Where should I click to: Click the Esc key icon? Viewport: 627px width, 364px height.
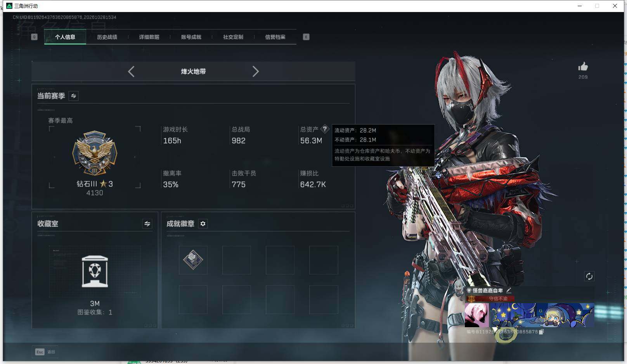click(x=40, y=352)
